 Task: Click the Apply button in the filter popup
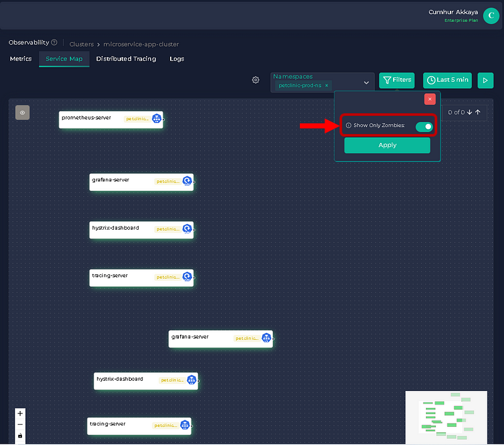[387, 145]
